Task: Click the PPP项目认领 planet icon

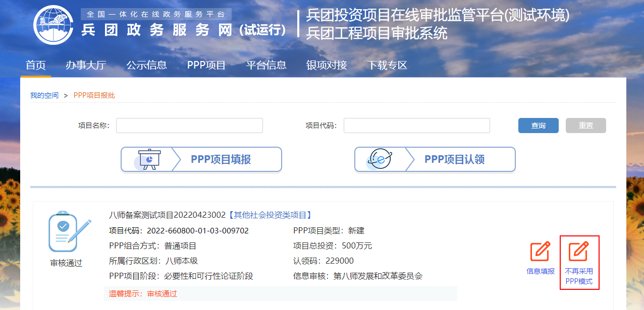Action: (381, 159)
